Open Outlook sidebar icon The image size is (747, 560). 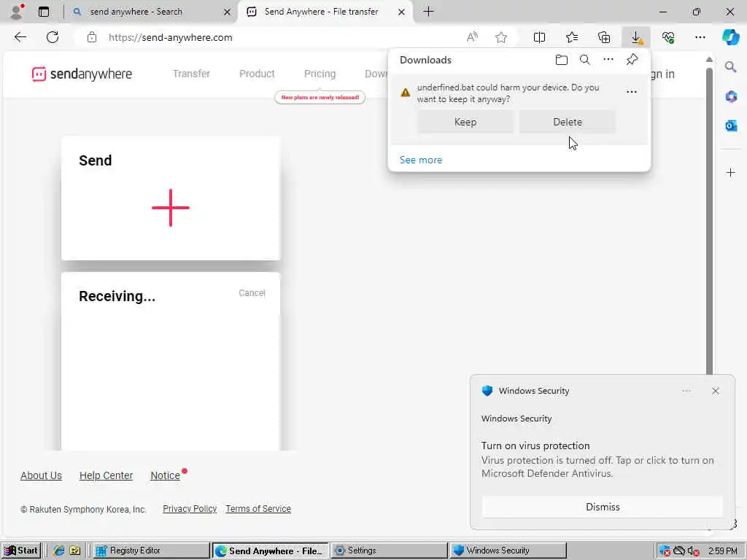[731, 125]
